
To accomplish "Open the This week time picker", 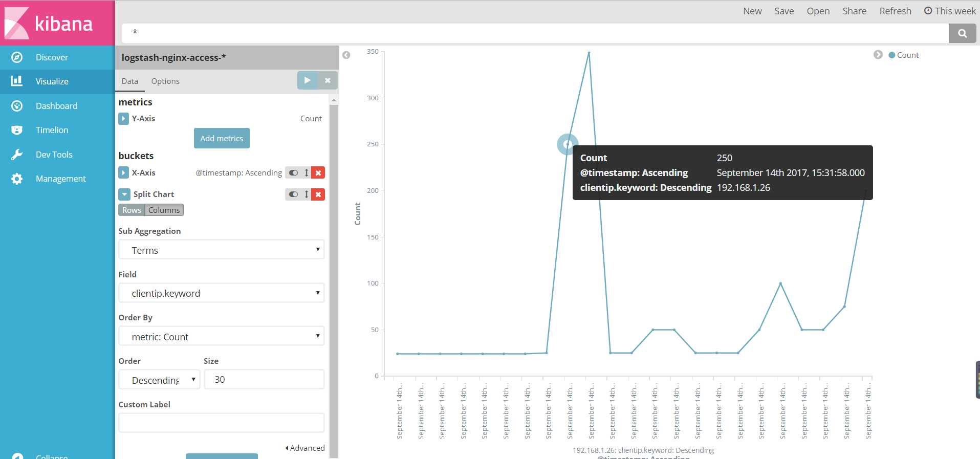I will pyautogui.click(x=950, y=11).
